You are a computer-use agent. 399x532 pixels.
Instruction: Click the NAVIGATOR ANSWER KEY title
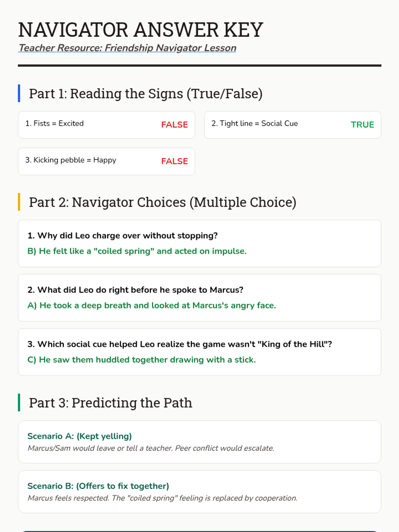tap(141, 30)
